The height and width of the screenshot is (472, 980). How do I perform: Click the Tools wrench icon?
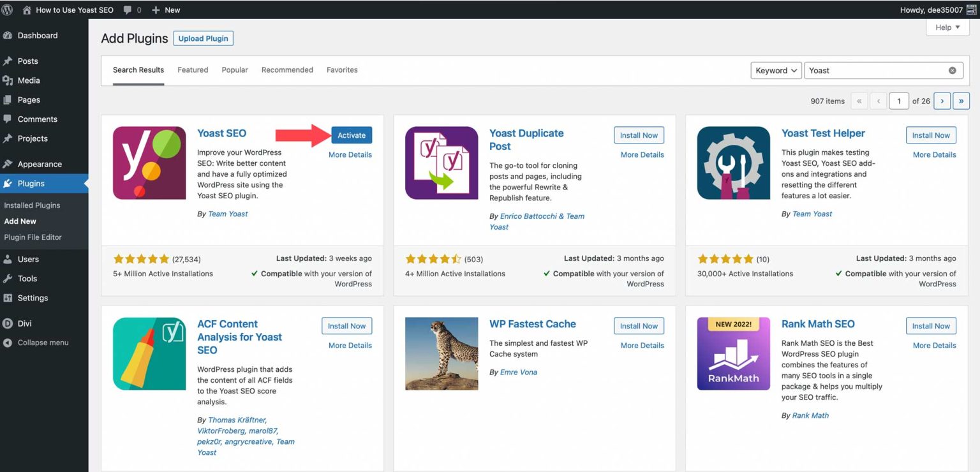pyautogui.click(x=11, y=278)
